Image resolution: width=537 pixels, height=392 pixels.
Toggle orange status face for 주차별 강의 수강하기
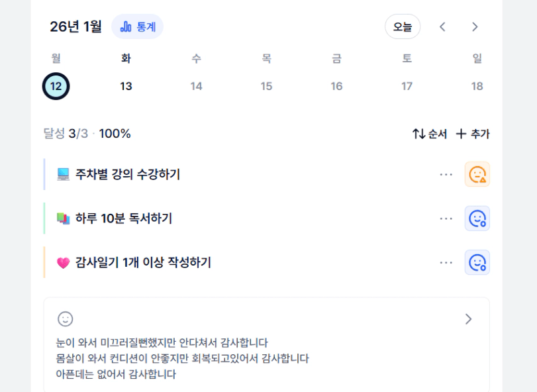(x=477, y=174)
